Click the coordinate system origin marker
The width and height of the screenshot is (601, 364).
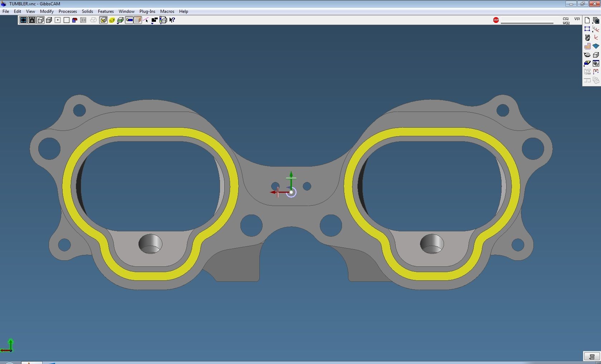tap(291, 192)
